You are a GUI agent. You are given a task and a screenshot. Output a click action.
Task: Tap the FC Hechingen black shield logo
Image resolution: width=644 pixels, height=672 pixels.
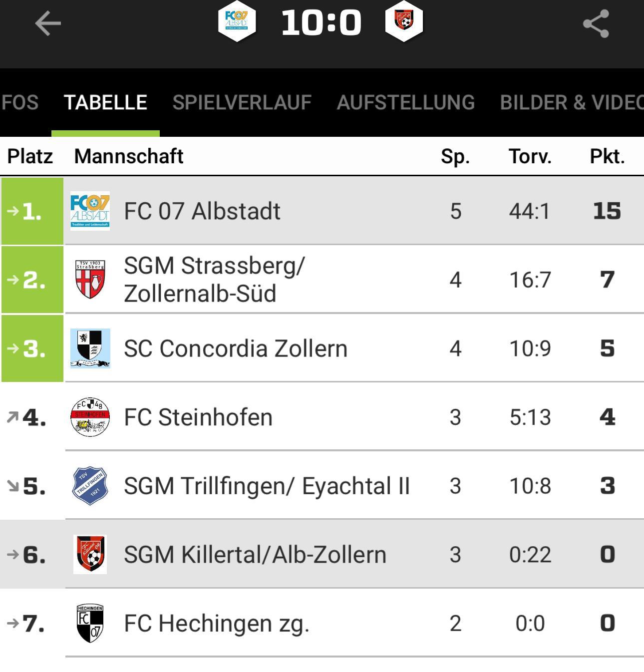(90, 623)
